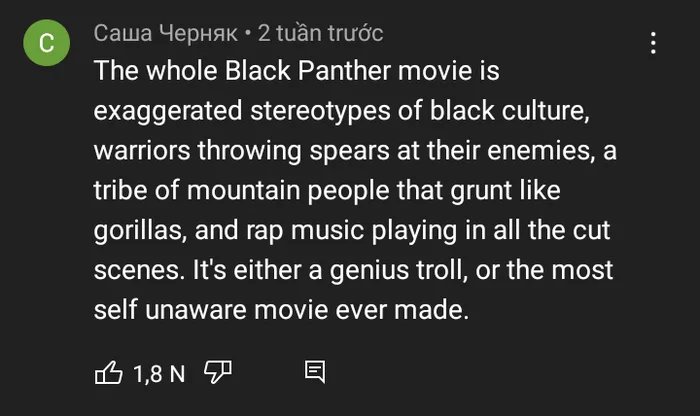
Task: Click the "1,8 N" like count
Action: pyautogui.click(x=158, y=375)
